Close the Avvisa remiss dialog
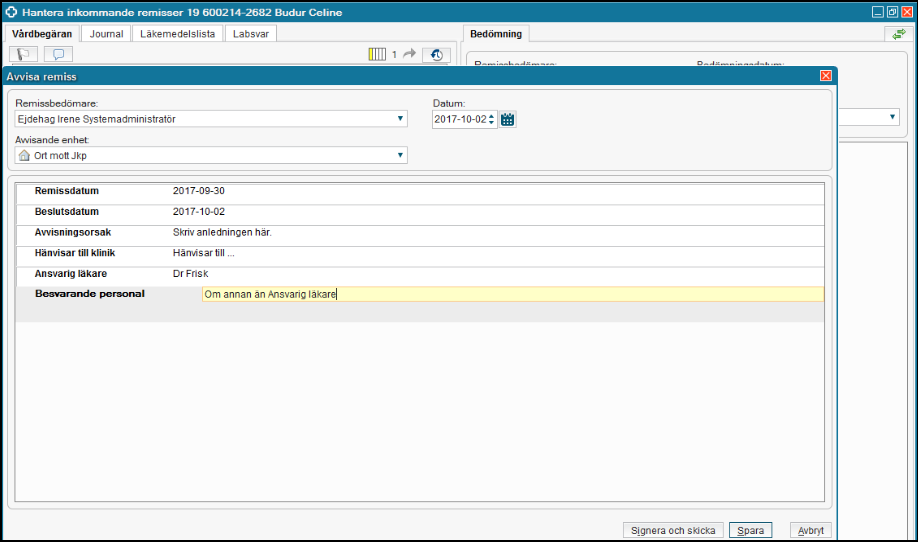919x542 pixels. coord(825,76)
